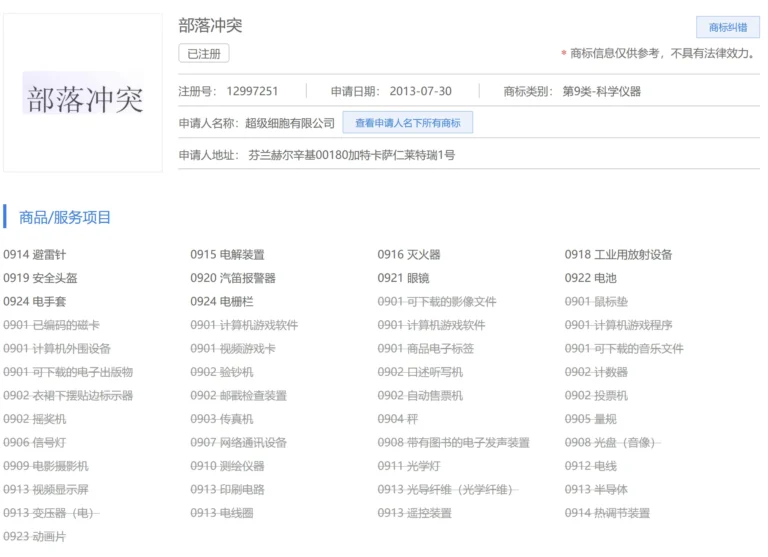This screenshot has width=768, height=557.
Task: Choose item 0915 电解装置
Action: [228, 255]
